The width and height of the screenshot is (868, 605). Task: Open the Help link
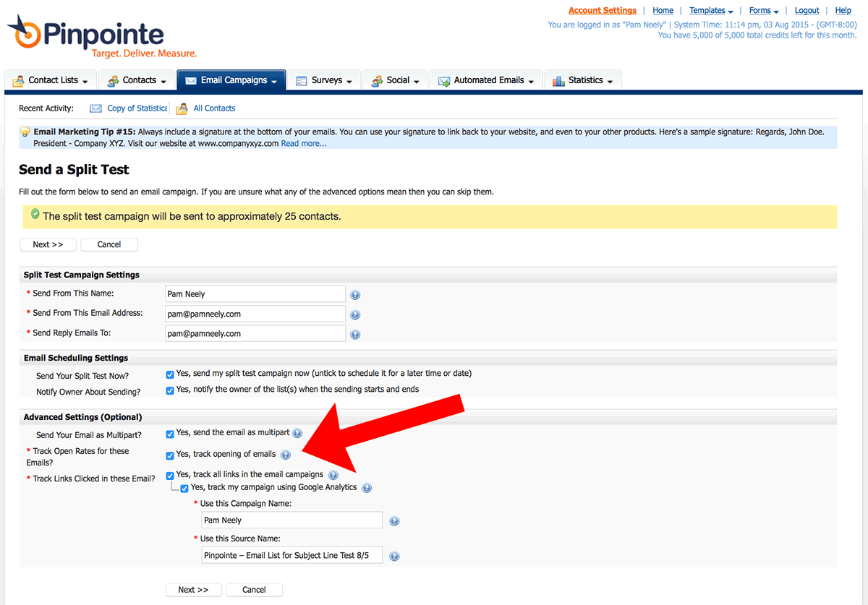point(843,11)
